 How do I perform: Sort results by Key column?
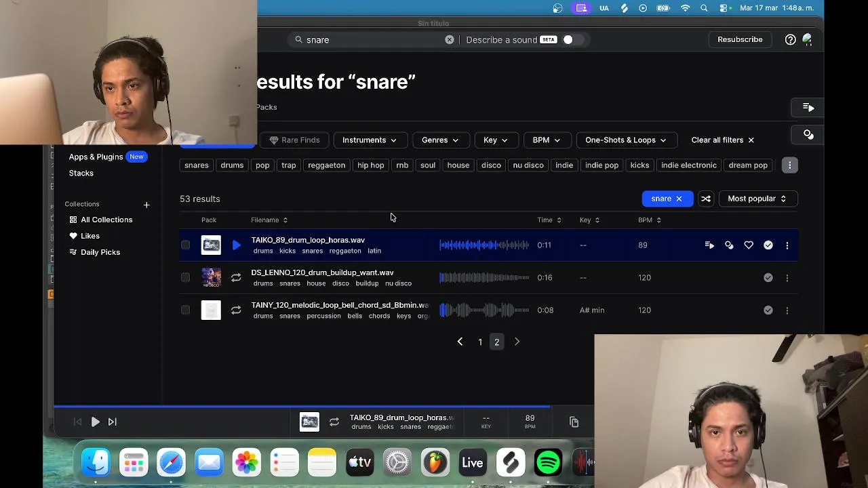pyautogui.click(x=589, y=220)
